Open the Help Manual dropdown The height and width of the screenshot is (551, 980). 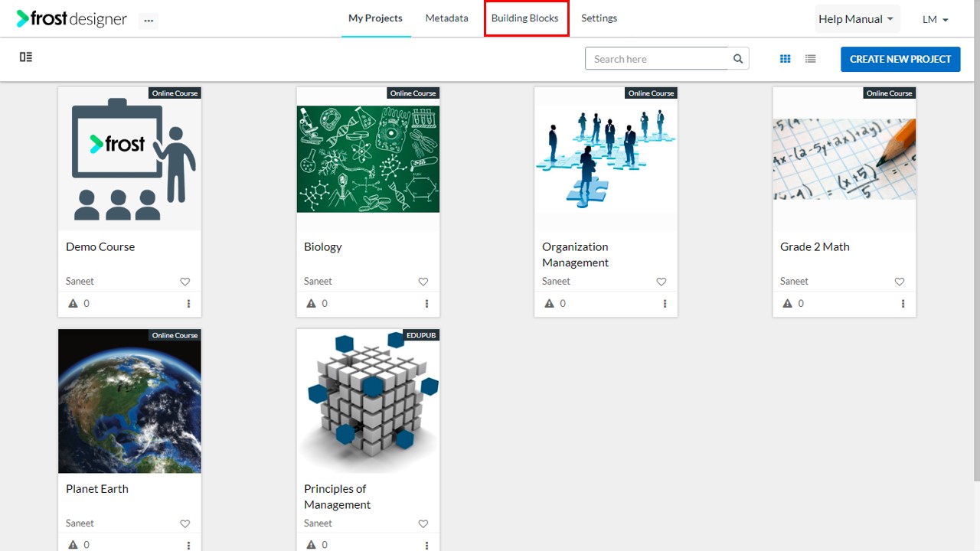(x=857, y=19)
